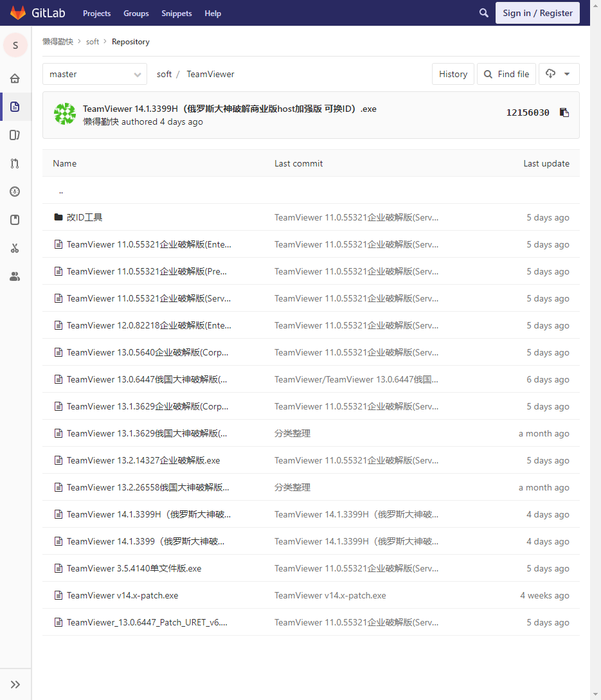The width and height of the screenshot is (601, 700).
Task: Click 懒得勤快 author link in commit box
Action: pos(101,122)
